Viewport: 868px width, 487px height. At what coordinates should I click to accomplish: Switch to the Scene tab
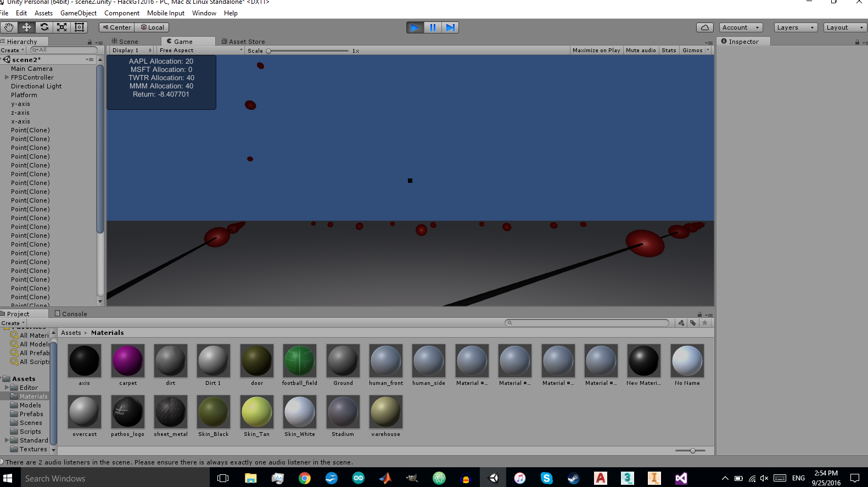pos(125,41)
